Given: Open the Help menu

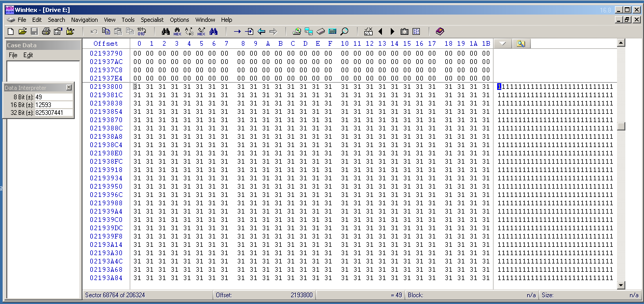Looking at the screenshot, I should point(227,20).
